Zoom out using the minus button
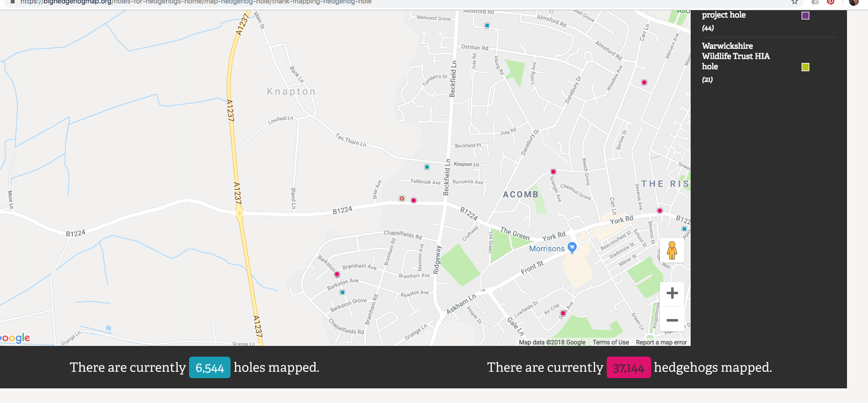Image resolution: width=868 pixels, height=403 pixels. (672, 320)
